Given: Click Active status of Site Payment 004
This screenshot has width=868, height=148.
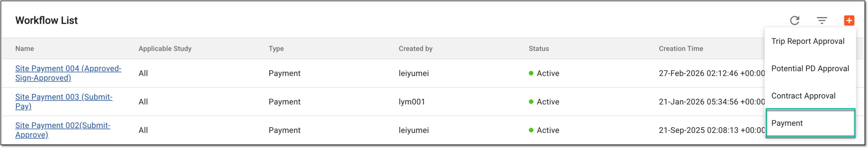Looking at the screenshot, I should coord(544,73).
